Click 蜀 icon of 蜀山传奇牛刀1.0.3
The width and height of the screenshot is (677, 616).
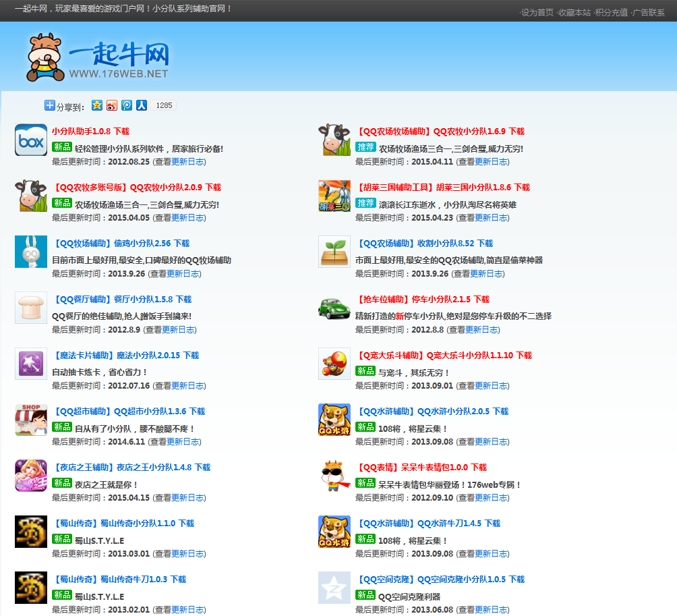[x=31, y=588]
